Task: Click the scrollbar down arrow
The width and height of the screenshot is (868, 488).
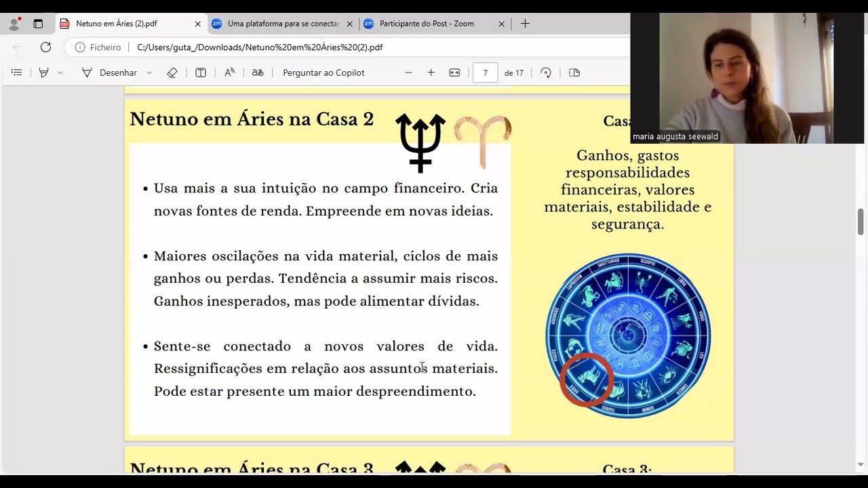Action: tap(861, 465)
